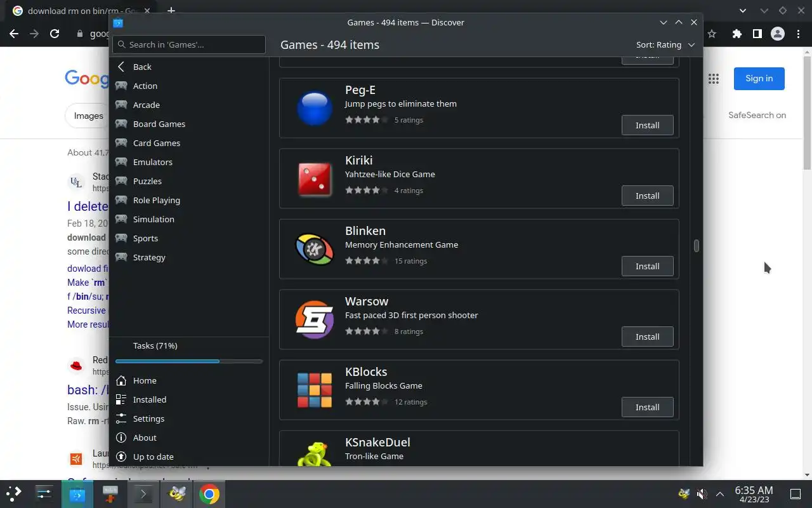Open the Google apps grid in Chrome

(714, 79)
